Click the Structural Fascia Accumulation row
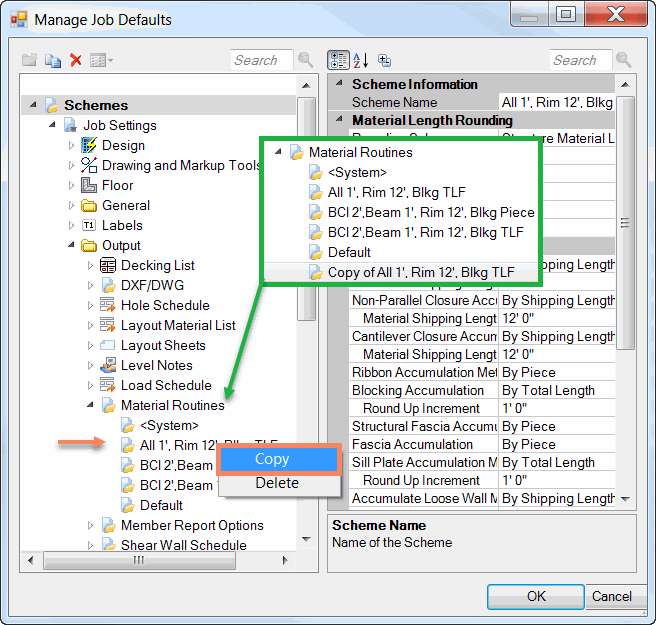This screenshot has width=656, height=625. coord(482,426)
